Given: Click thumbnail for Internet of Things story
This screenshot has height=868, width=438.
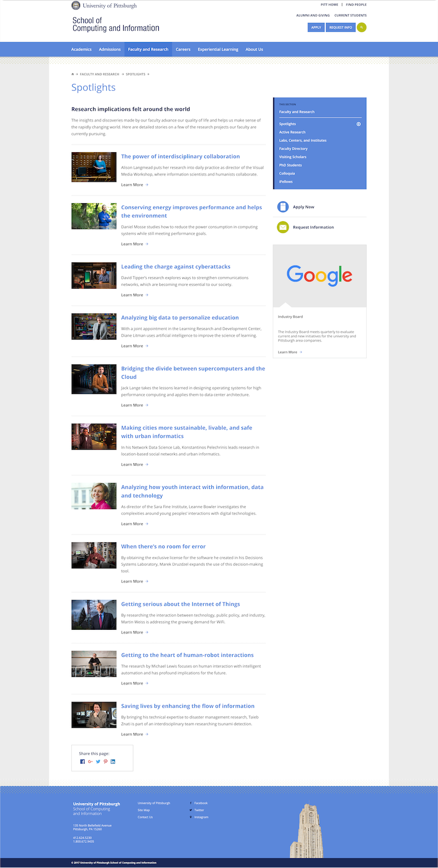Looking at the screenshot, I should click(x=94, y=614).
